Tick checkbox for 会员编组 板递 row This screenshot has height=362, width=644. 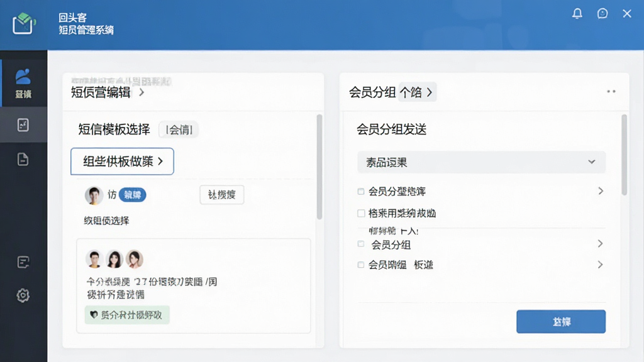coord(360,265)
